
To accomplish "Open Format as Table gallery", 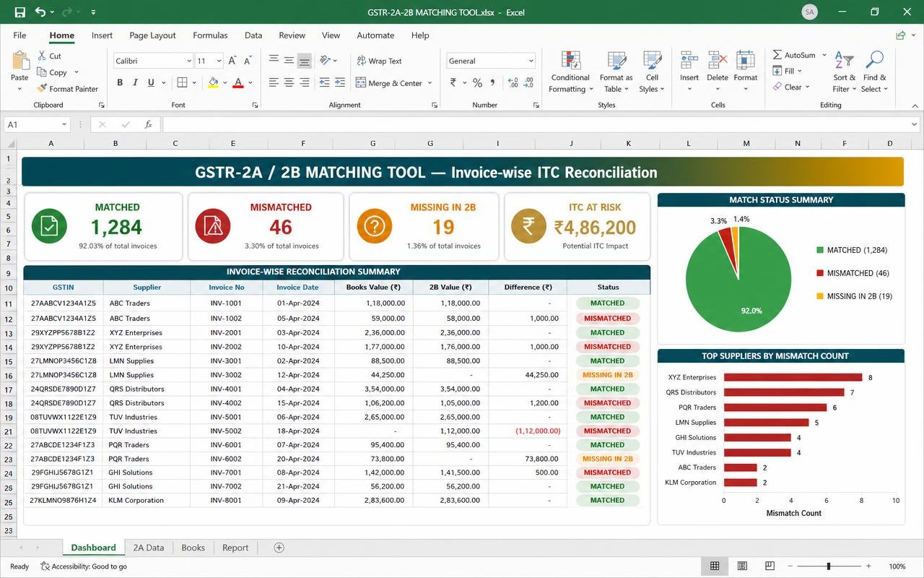I will pyautogui.click(x=616, y=72).
